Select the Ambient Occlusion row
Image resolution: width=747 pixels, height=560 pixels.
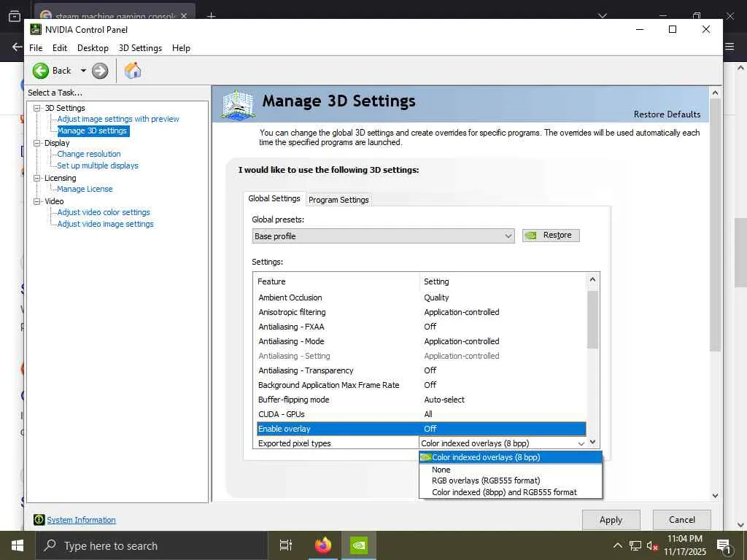pyautogui.click(x=422, y=297)
